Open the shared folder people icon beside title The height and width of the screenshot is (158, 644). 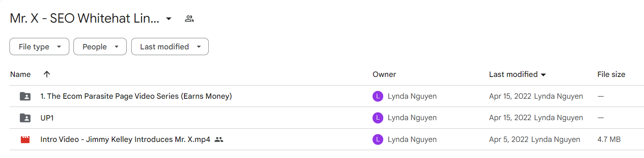pos(189,19)
